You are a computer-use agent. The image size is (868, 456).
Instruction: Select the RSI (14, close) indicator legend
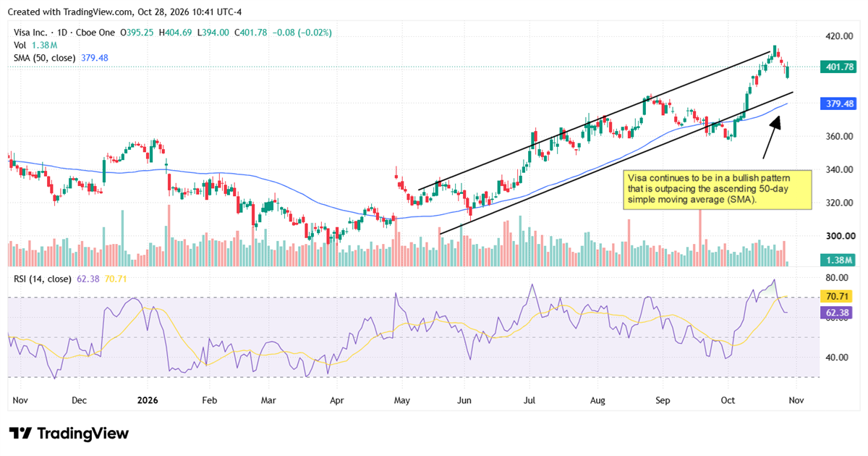coord(43,279)
